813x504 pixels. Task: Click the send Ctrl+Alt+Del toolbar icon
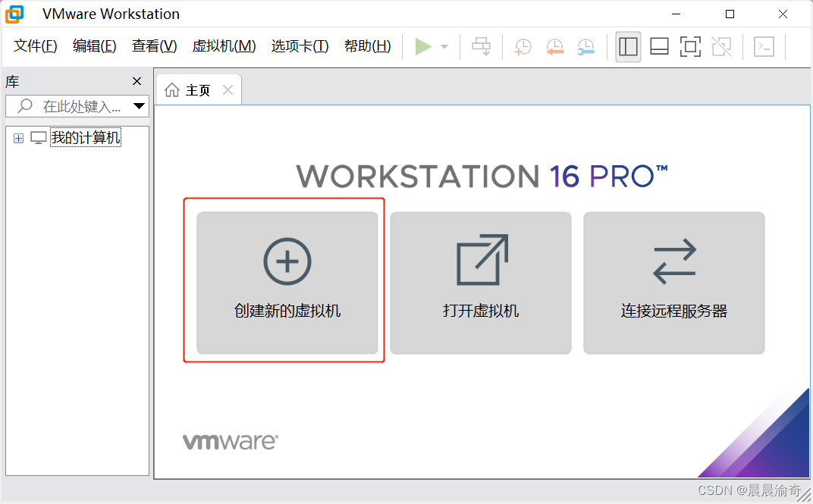click(x=481, y=47)
